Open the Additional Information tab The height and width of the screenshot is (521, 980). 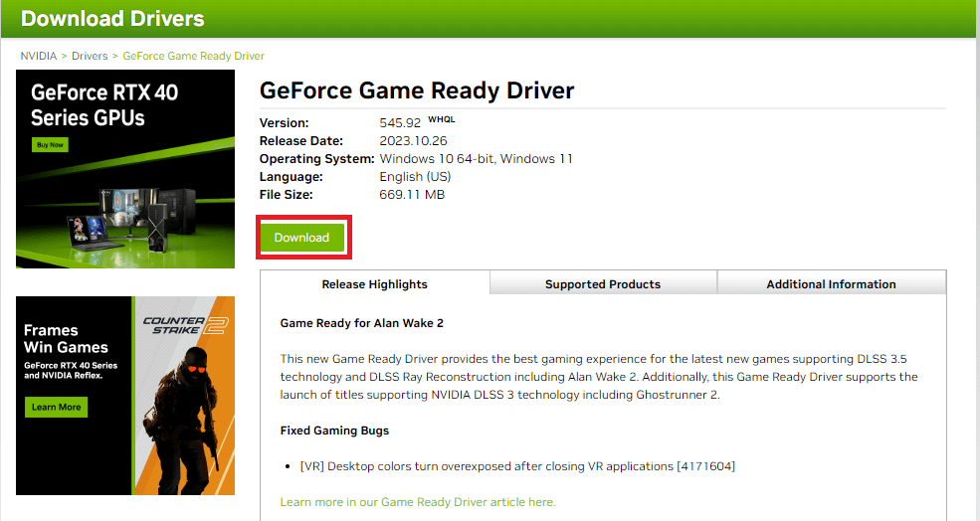831,284
